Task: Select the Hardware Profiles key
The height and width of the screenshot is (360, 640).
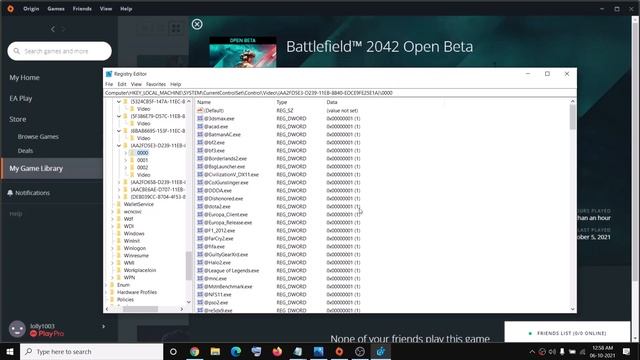Action: [137, 292]
